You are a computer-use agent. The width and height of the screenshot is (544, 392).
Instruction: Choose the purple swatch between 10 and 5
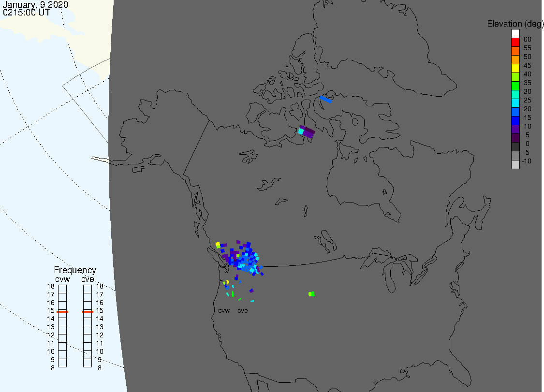(x=515, y=129)
